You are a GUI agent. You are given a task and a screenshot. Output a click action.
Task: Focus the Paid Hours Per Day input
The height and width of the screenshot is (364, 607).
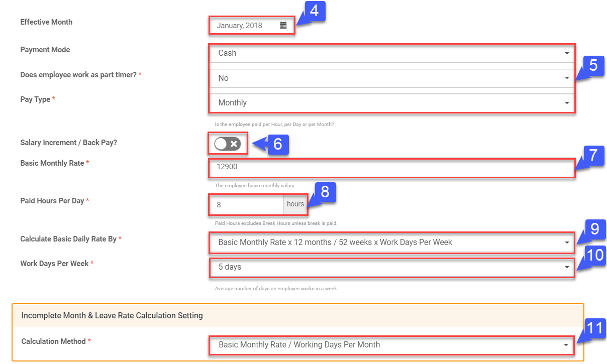(x=246, y=205)
